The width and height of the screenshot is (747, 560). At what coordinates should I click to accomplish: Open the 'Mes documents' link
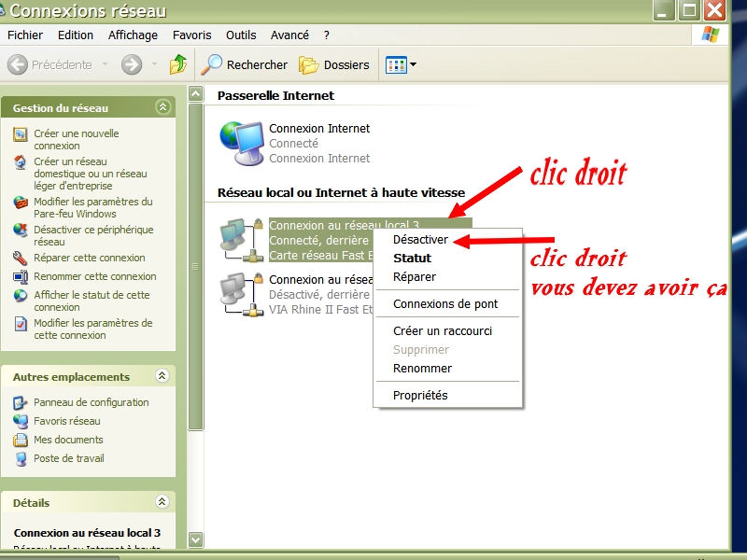68,440
